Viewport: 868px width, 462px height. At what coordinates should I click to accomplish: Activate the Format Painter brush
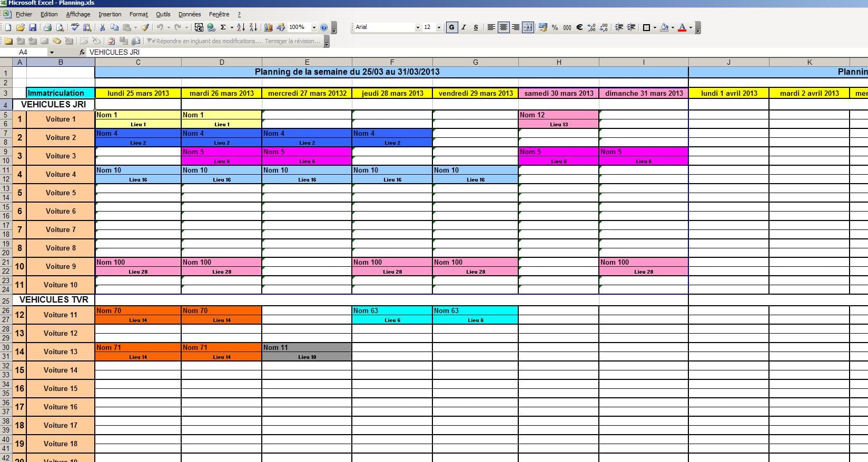coord(145,27)
